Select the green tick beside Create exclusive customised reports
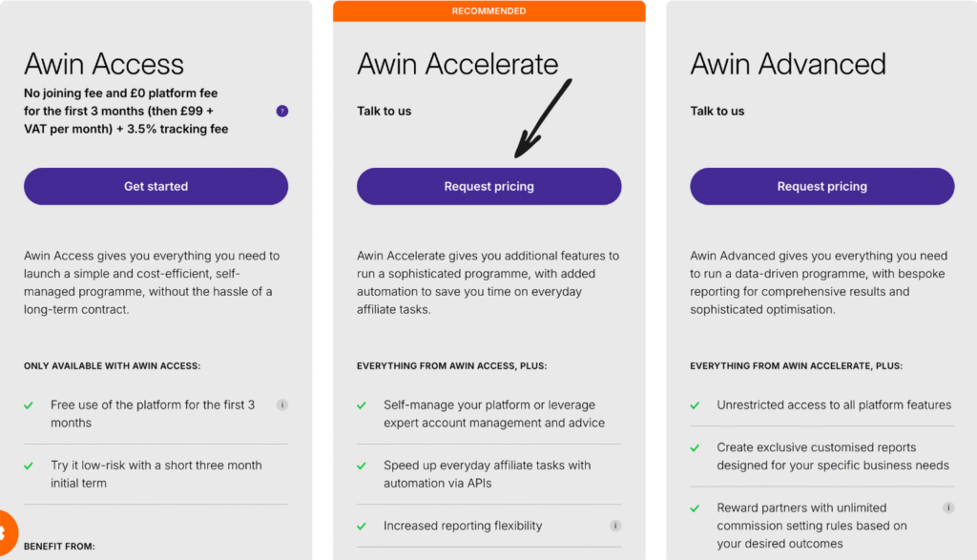The height and width of the screenshot is (560, 977). pyautogui.click(x=695, y=446)
